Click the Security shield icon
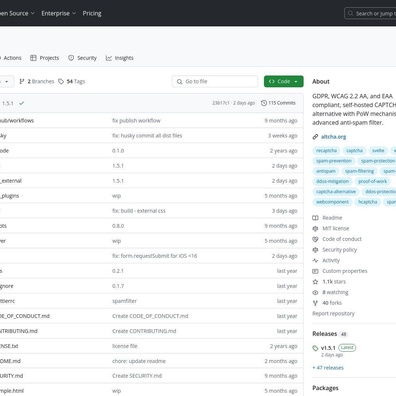Viewport: 396px width, 396px height. tap(71, 58)
